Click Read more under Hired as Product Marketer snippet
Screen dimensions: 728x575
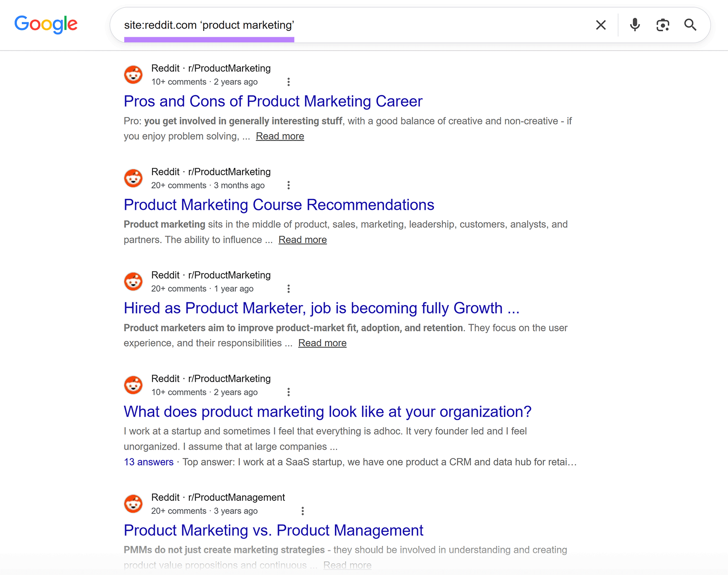322,343
